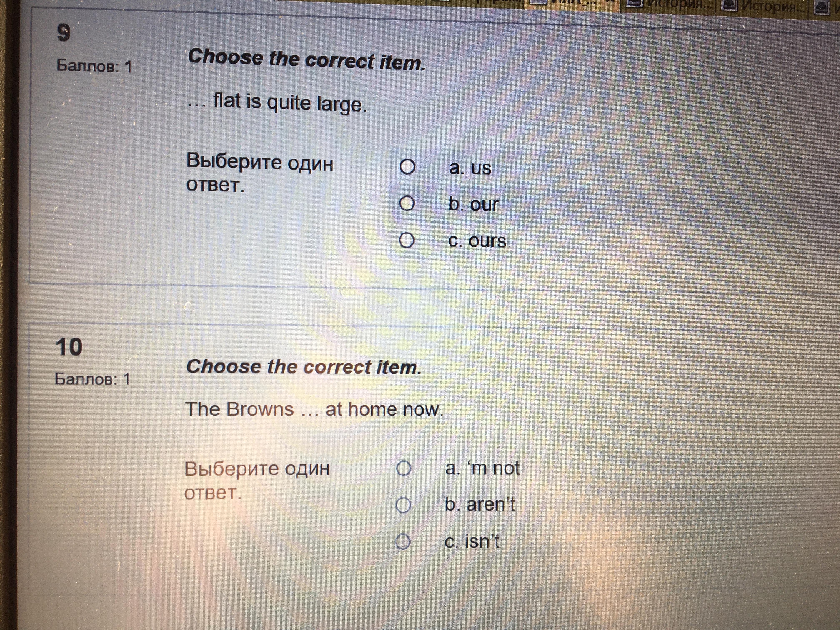Click the sentence 'The Browns … at home now.'
The width and height of the screenshot is (840, 630).
pyautogui.click(x=314, y=409)
